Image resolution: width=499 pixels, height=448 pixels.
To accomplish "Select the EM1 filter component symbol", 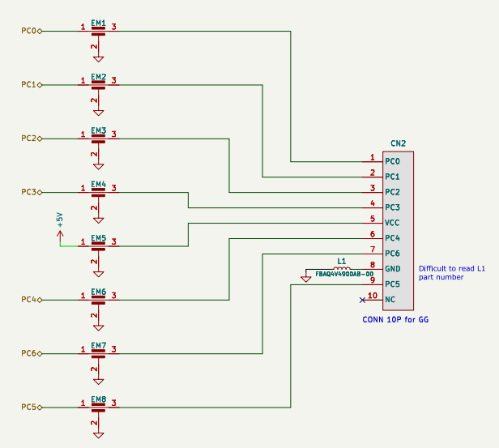I will click(x=98, y=31).
